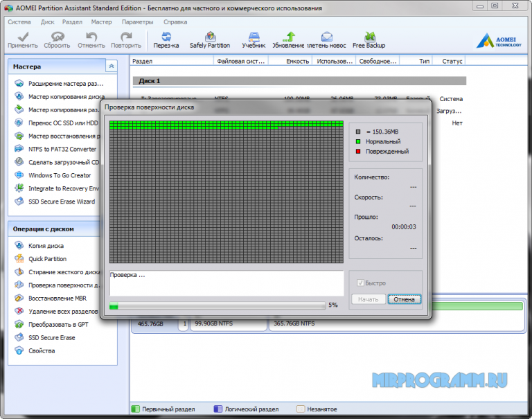
Task: Collapse the Операции с диском panel
Action: click(112, 229)
